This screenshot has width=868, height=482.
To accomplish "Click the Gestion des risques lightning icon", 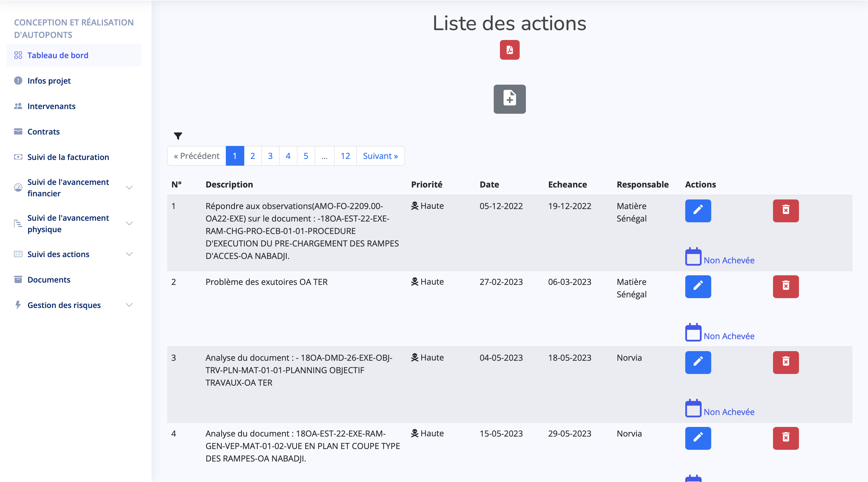I will pyautogui.click(x=18, y=305).
